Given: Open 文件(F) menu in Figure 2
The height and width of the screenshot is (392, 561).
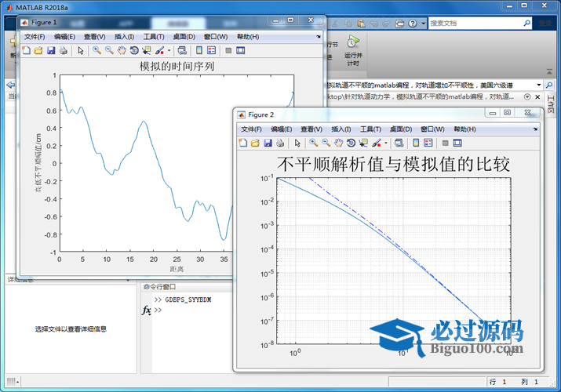Looking at the screenshot, I should pos(251,129).
